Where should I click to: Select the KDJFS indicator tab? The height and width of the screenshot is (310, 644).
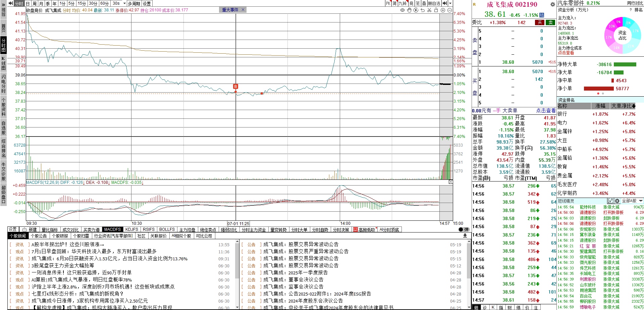pyautogui.click(x=132, y=229)
